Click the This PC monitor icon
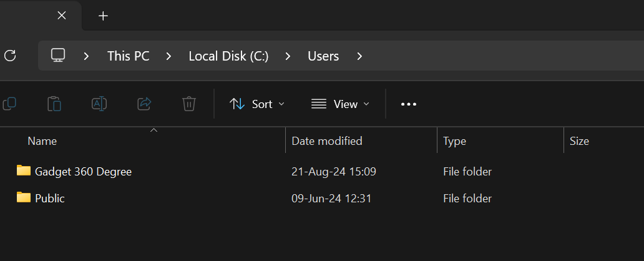 click(58, 56)
